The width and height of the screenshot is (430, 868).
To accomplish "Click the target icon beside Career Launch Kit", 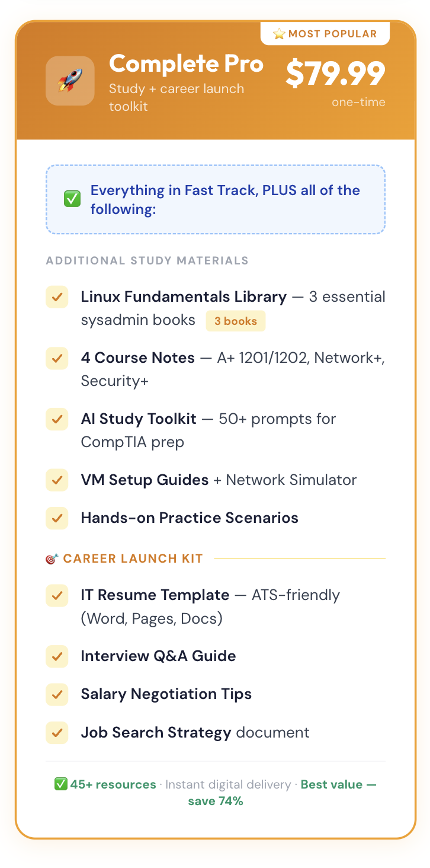I will pos(52,559).
